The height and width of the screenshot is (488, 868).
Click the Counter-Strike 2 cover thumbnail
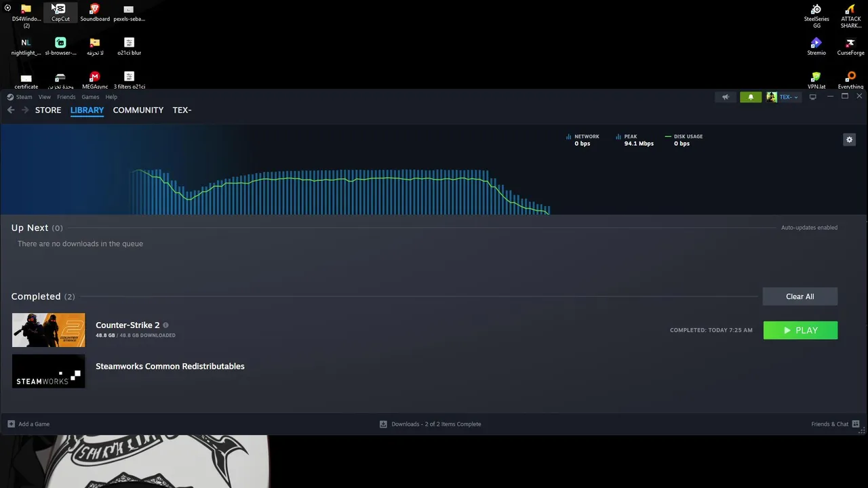pyautogui.click(x=49, y=330)
